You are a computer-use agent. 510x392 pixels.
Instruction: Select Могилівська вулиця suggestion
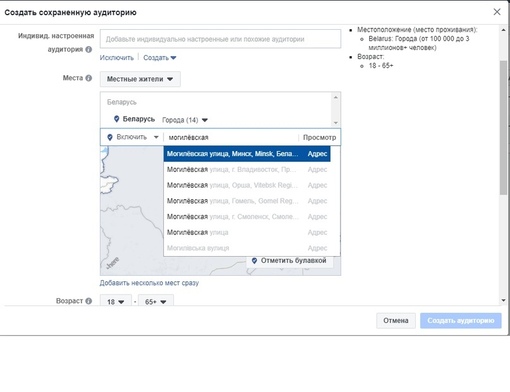[x=247, y=248]
